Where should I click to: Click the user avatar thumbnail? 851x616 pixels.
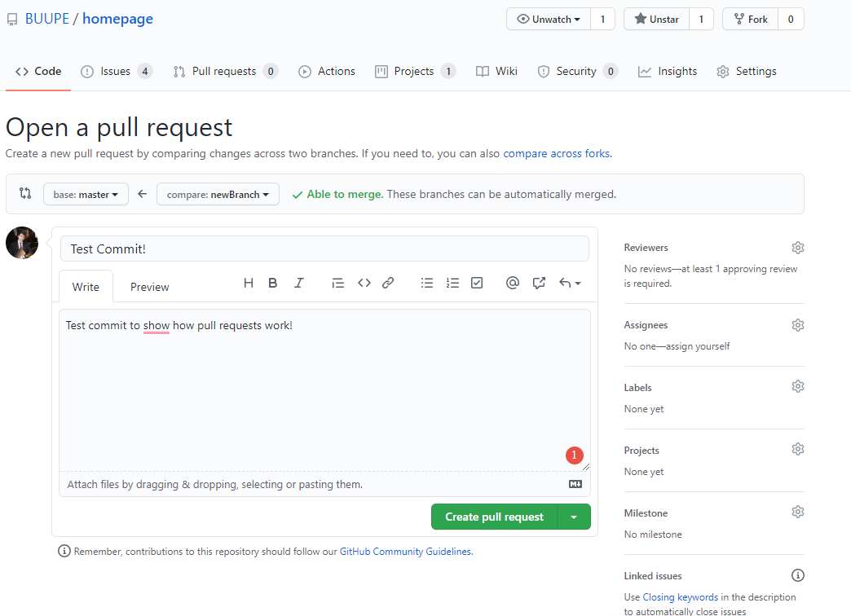(x=22, y=243)
